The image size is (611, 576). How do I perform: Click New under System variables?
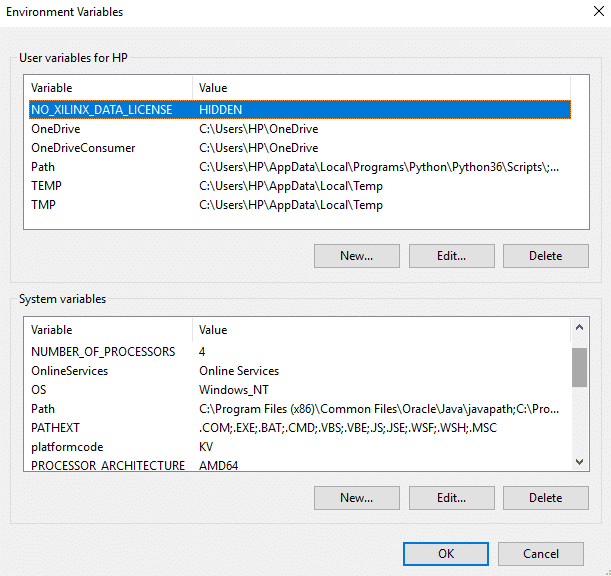[x=356, y=498]
